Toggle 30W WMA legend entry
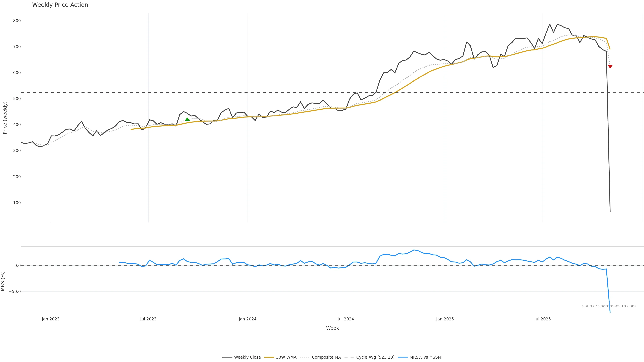 coord(286,357)
